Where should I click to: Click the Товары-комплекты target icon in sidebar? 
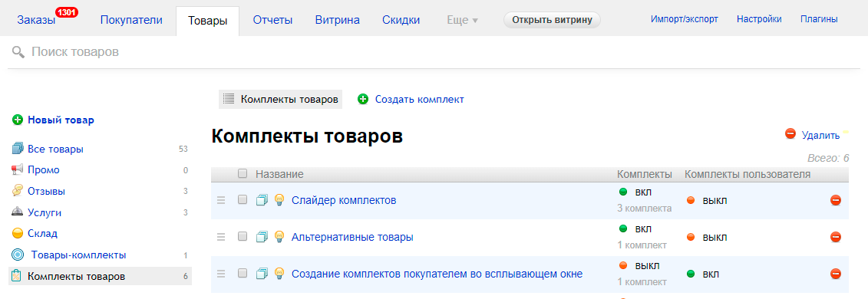point(18,255)
